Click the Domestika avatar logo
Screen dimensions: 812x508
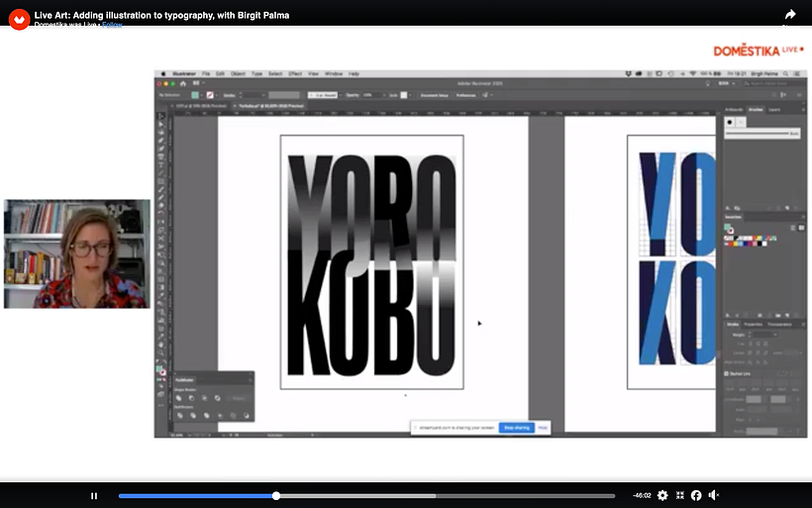pos(19,18)
